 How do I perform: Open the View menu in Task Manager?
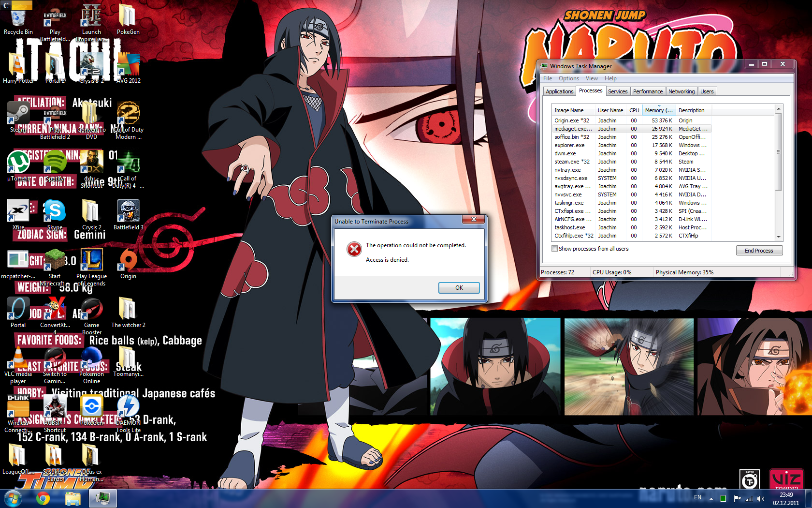pyautogui.click(x=592, y=78)
